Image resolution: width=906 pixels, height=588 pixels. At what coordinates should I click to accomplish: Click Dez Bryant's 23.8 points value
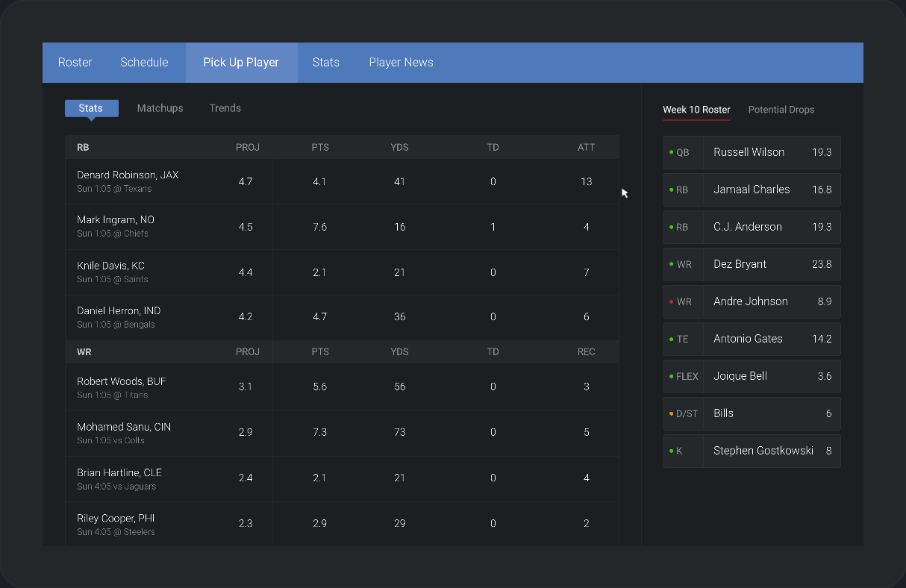tap(822, 264)
